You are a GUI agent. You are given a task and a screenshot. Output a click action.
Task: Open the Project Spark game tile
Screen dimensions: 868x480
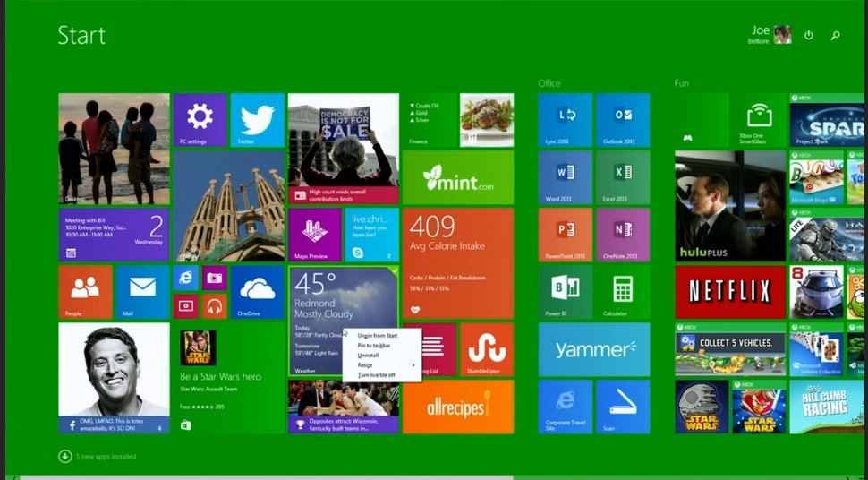pyautogui.click(x=828, y=120)
